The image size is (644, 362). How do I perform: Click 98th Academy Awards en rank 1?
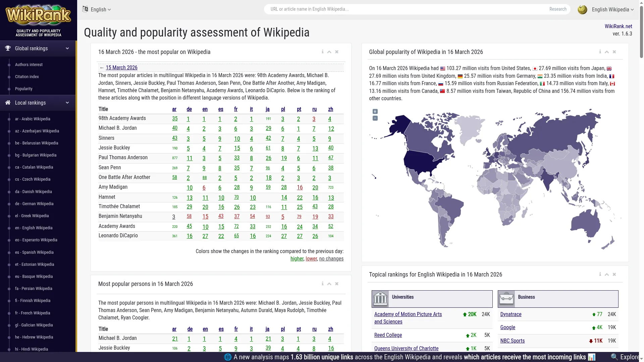pyautogui.click(x=204, y=119)
